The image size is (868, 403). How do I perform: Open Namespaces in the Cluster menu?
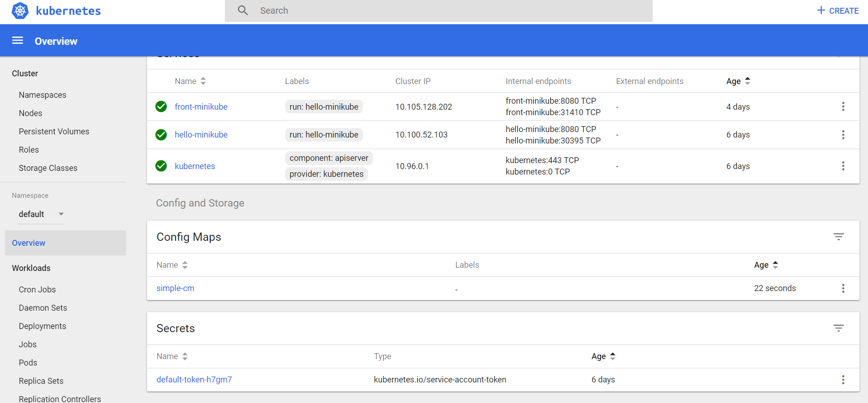(43, 95)
